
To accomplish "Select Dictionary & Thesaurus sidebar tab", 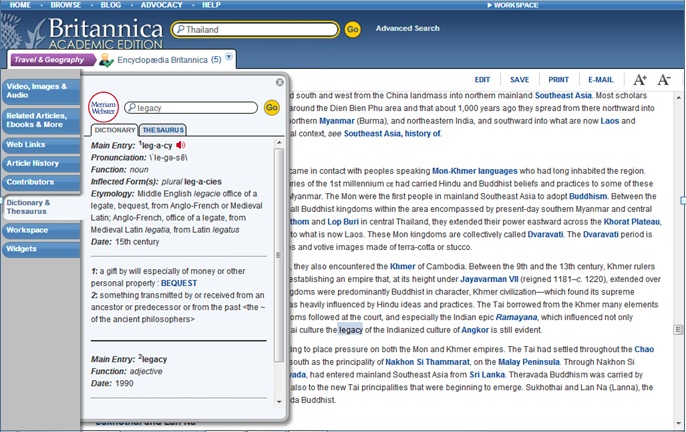I will tap(42, 207).
